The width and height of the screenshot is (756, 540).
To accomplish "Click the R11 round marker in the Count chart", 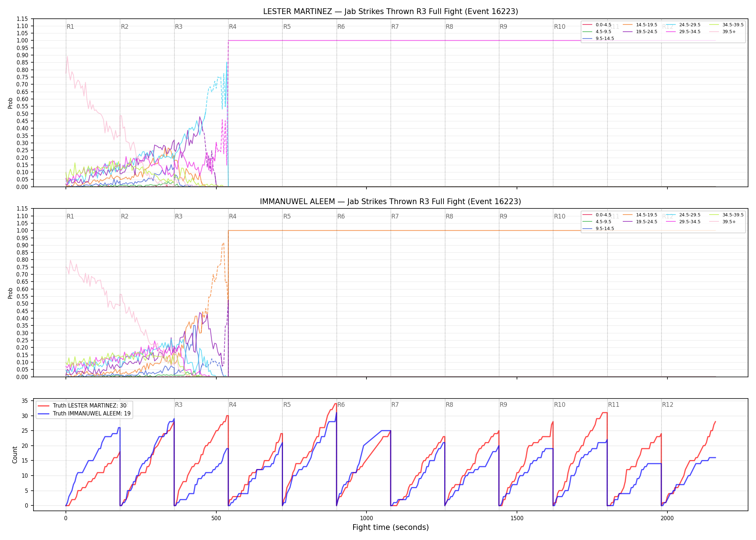I will pos(613,405).
